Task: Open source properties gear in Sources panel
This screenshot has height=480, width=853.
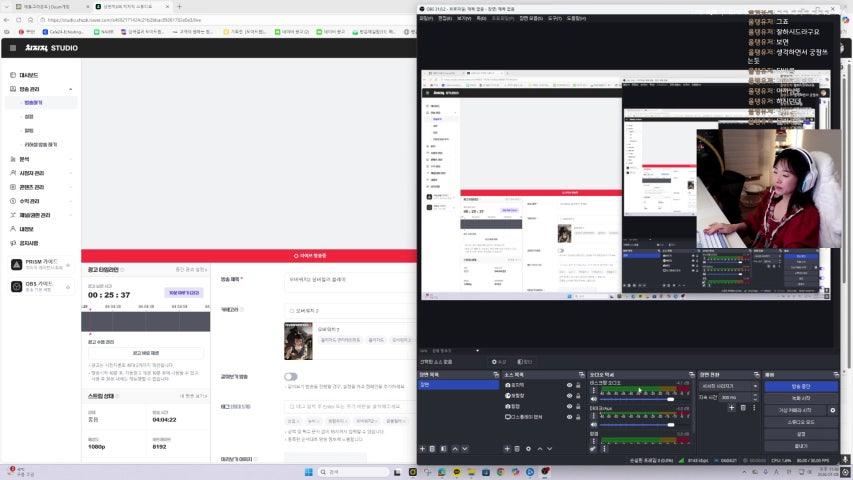Action: [x=528, y=449]
